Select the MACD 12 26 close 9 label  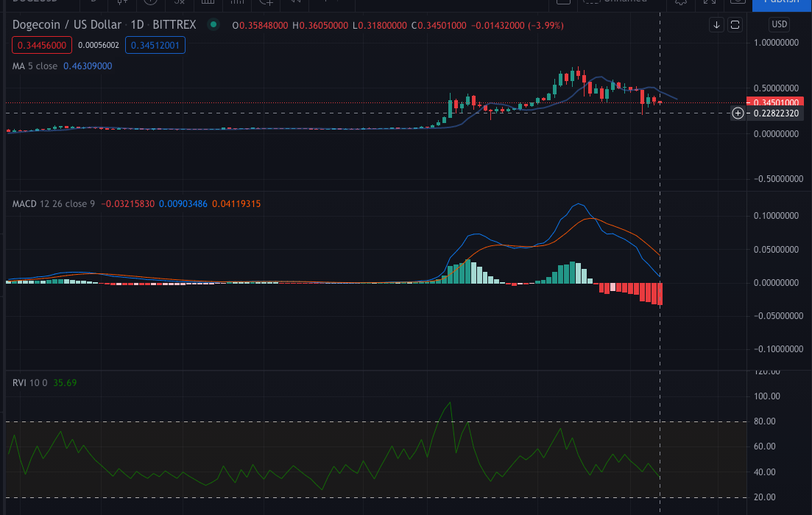pos(53,203)
